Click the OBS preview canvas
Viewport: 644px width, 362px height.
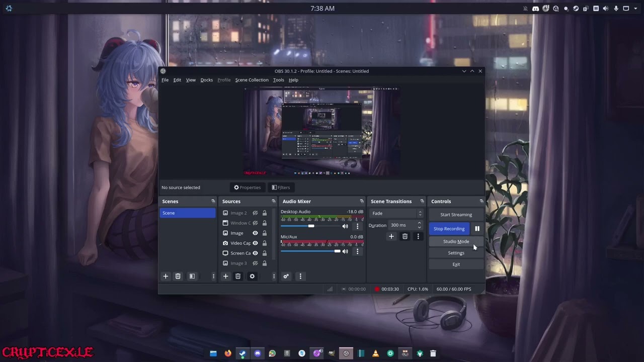pos(322,131)
